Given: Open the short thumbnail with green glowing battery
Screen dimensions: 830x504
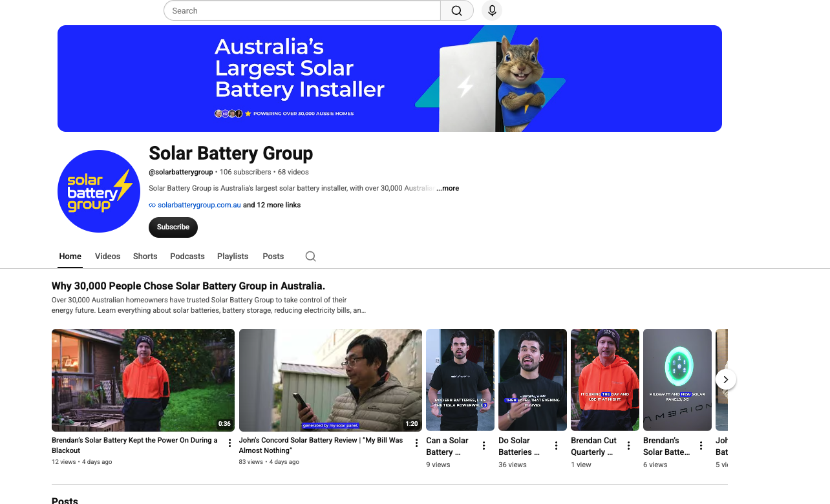Looking at the screenshot, I should click(x=677, y=380).
